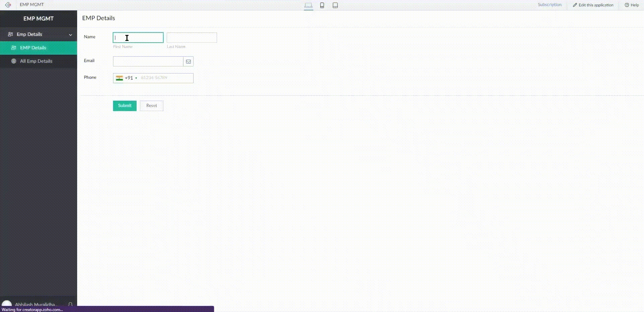This screenshot has height=312, width=644.
Task: Click the Email text field
Action: pos(148,61)
